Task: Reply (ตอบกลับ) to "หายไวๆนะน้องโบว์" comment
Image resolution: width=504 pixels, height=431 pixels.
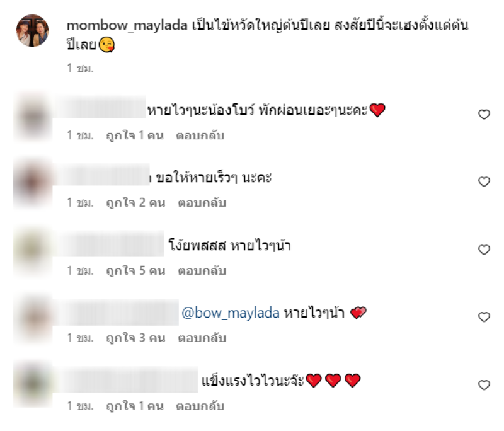Action: pyautogui.click(x=200, y=135)
